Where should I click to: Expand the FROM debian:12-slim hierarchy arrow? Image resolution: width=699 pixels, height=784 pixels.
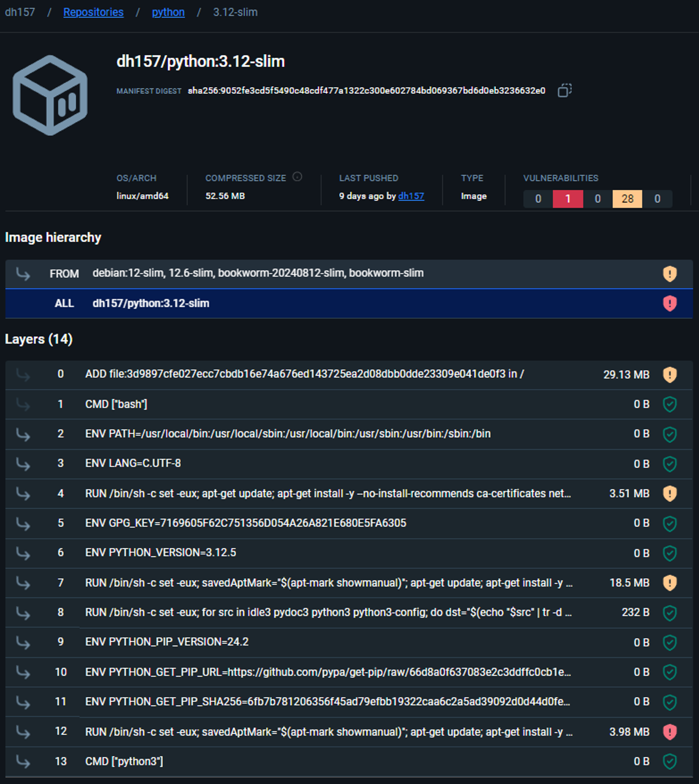click(23, 274)
